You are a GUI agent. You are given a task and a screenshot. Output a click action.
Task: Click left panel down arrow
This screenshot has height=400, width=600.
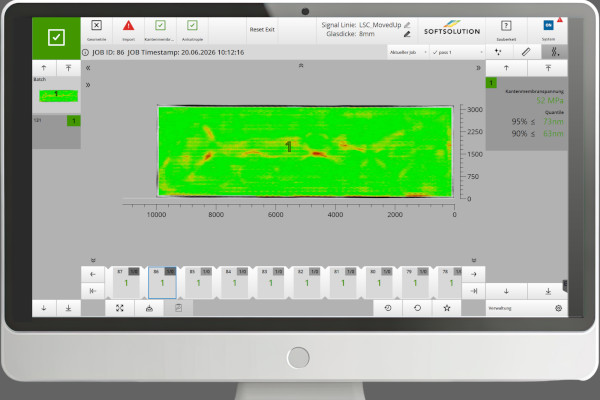44,308
